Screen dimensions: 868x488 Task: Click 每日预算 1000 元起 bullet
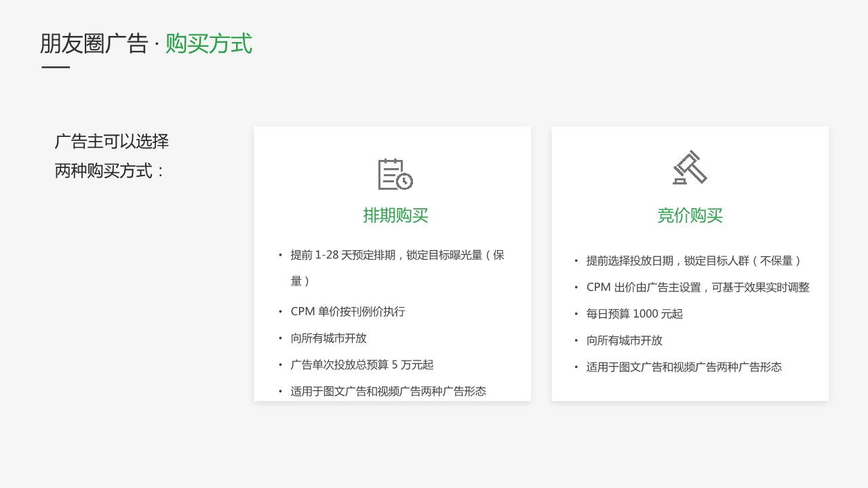coord(635,314)
